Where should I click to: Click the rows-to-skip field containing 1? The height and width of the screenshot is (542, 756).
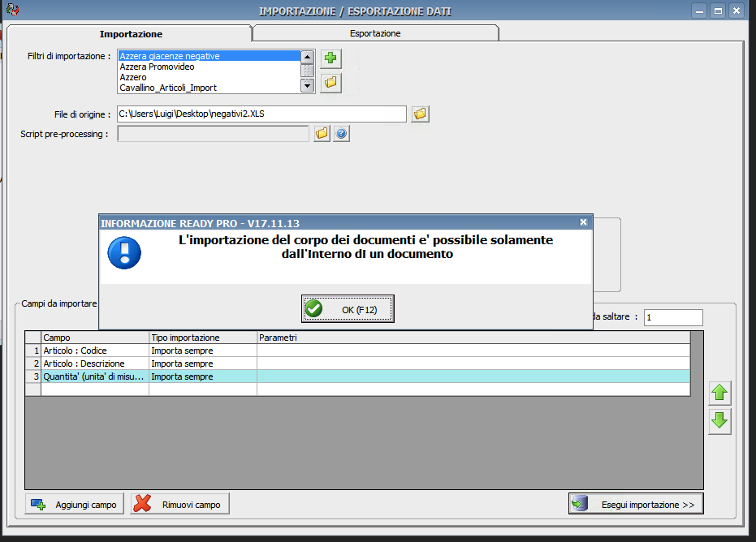673,317
